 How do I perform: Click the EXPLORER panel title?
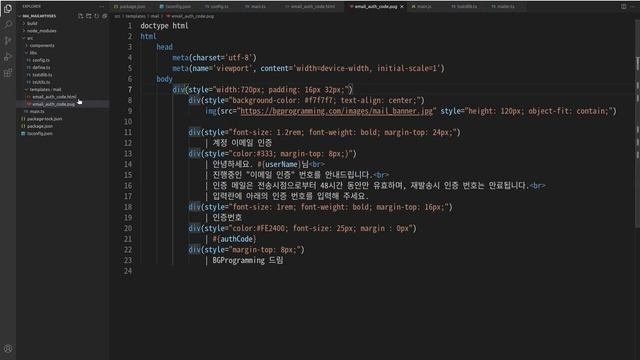[x=31, y=7]
